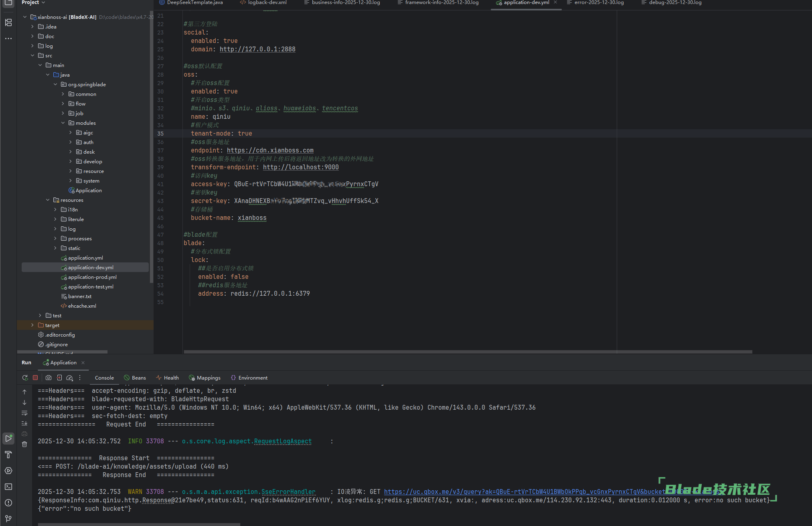812x526 pixels.
Task: Stop the running Application process
Action: 35,378
